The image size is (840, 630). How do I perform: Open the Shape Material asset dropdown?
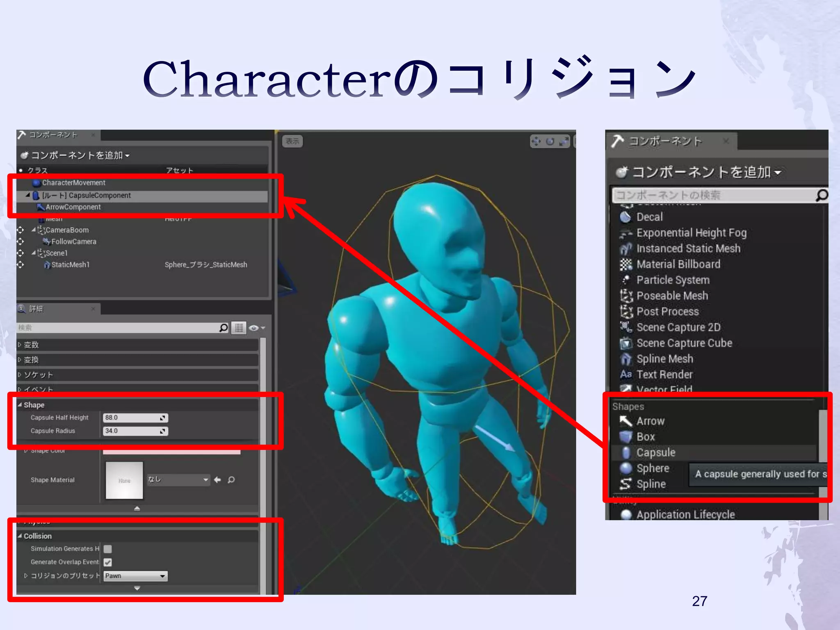pyautogui.click(x=178, y=479)
